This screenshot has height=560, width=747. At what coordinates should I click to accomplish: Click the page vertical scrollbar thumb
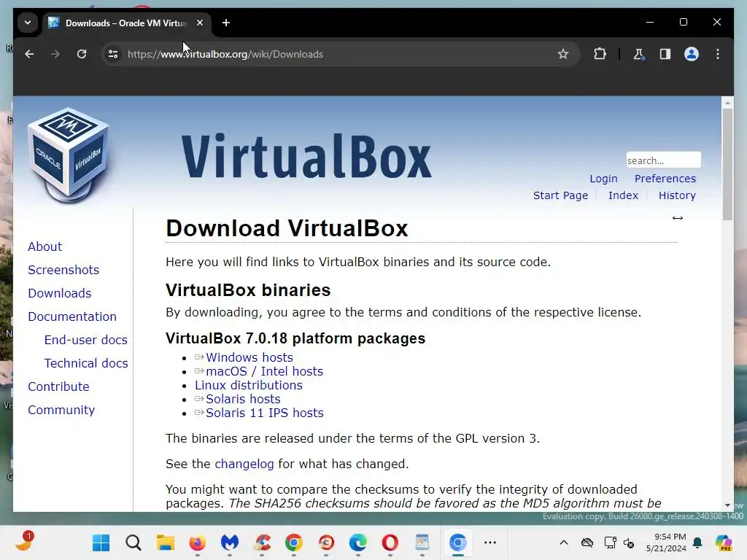click(727, 164)
